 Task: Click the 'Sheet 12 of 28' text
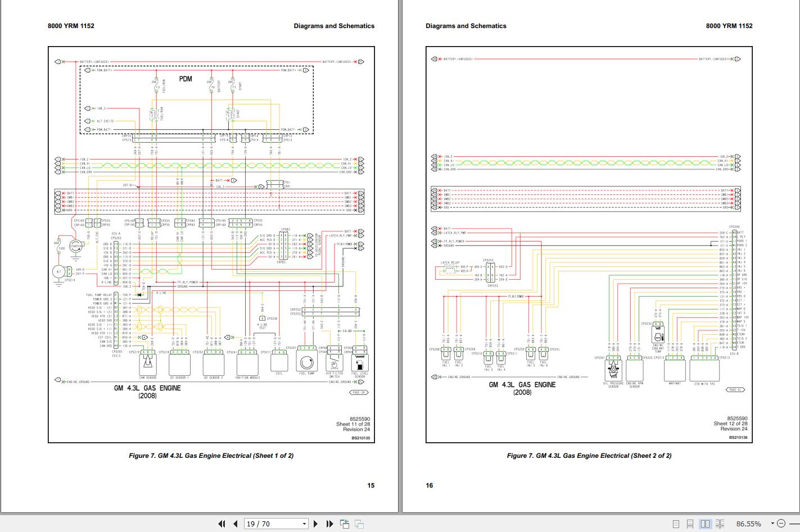pos(730,424)
